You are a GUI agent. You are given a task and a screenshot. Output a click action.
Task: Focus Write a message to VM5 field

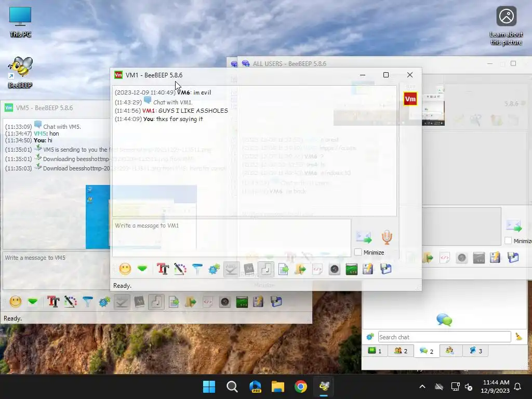56,270
